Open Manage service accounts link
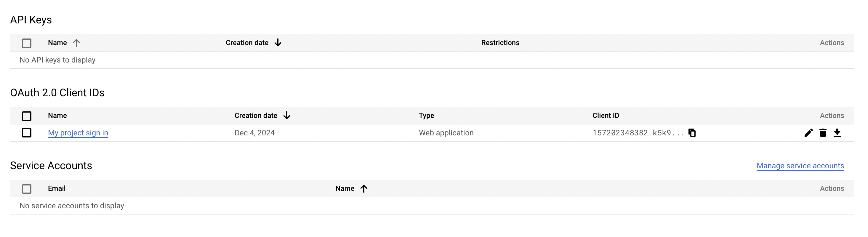Viewport: 868px width, 237px height. 800,166
